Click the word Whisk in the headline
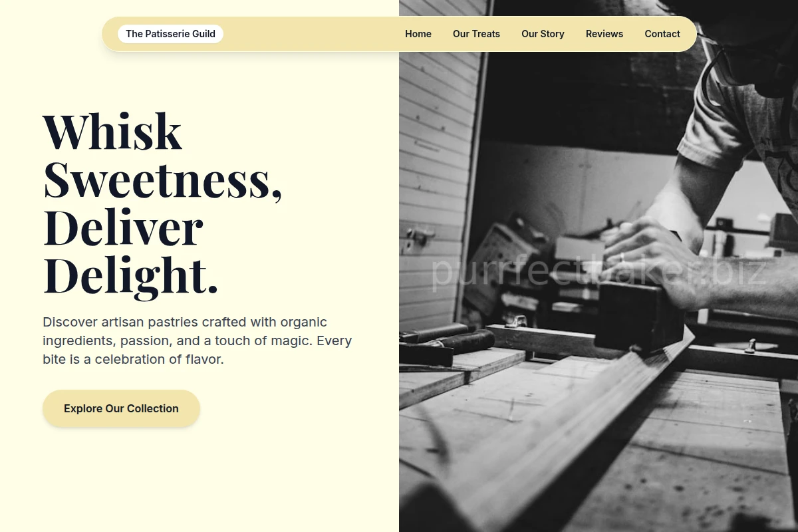798x532 pixels. (x=112, y=132)
